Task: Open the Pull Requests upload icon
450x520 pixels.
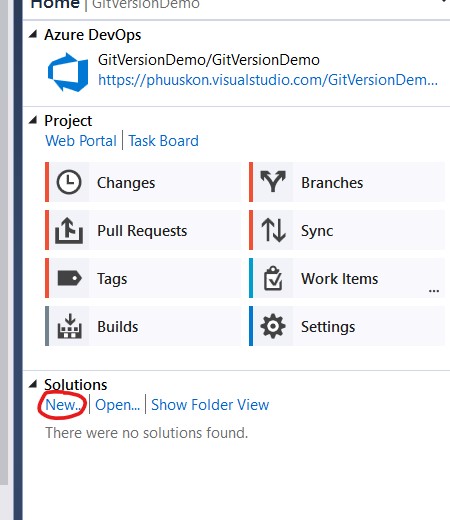Action: pyautogui.click(x=69, y=230)
